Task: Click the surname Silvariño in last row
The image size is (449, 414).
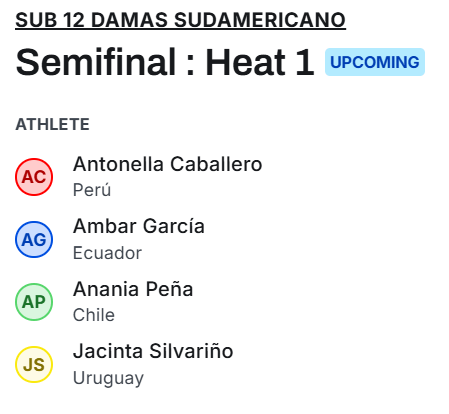Action: pyautogui.click(x=191, y=351)
